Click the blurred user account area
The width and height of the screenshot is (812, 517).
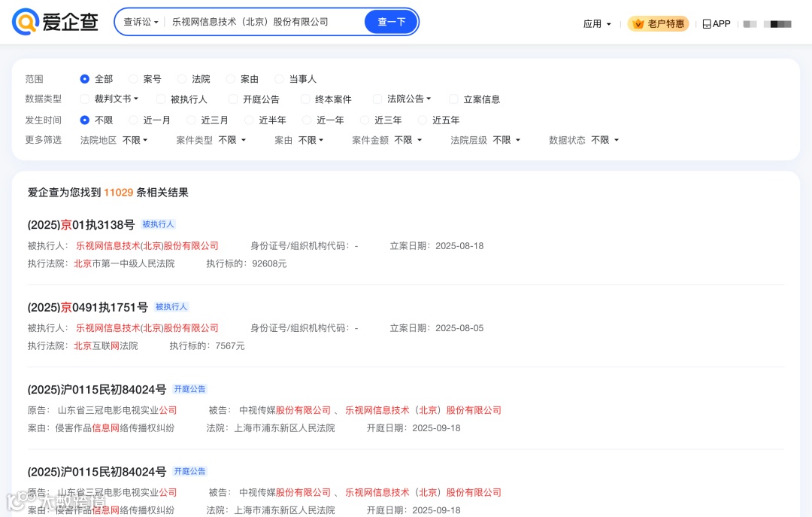768,24
